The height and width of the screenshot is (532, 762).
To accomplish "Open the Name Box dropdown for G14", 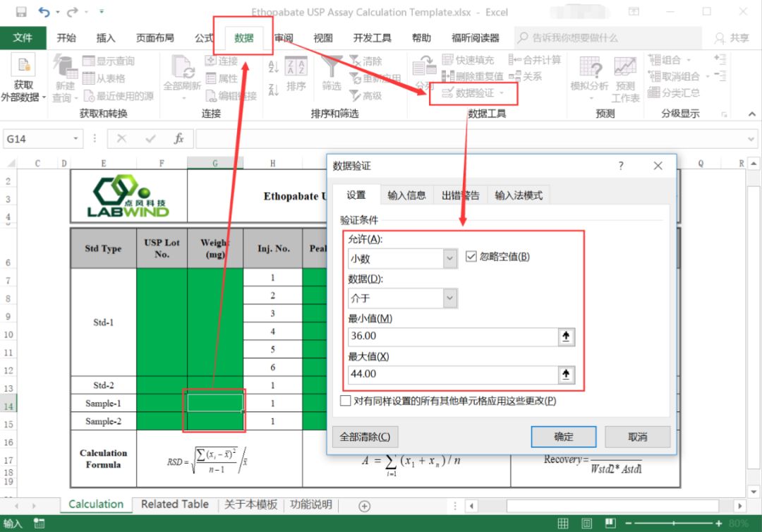I will point(75,139).
